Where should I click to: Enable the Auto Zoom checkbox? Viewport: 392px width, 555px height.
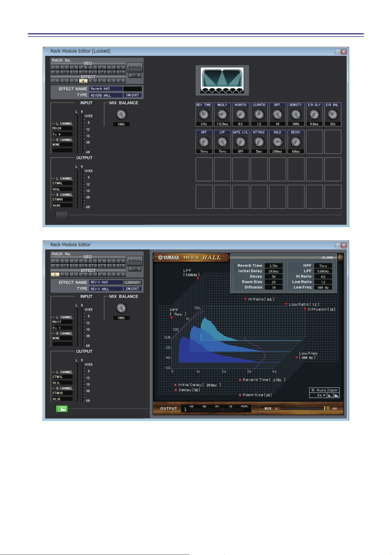point(313,390)
